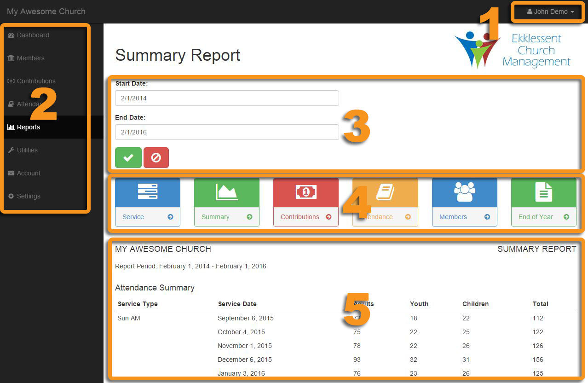Click the Start Date input field
Image resolution: width=588 pixels, height=383 pixels.
tap(226, 98)
